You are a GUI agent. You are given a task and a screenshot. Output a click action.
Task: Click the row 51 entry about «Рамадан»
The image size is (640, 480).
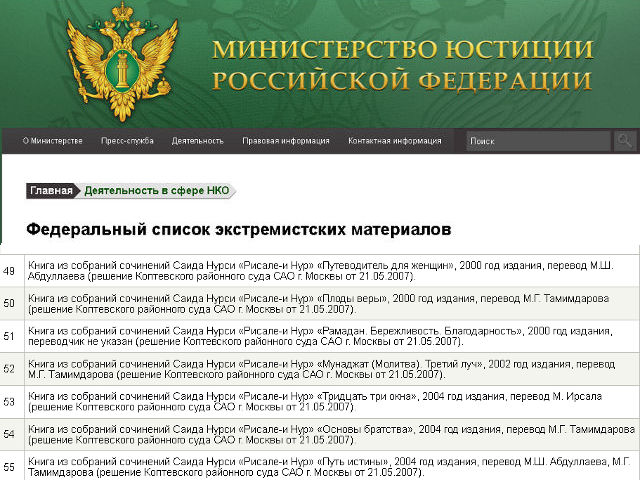coord(330,336)
